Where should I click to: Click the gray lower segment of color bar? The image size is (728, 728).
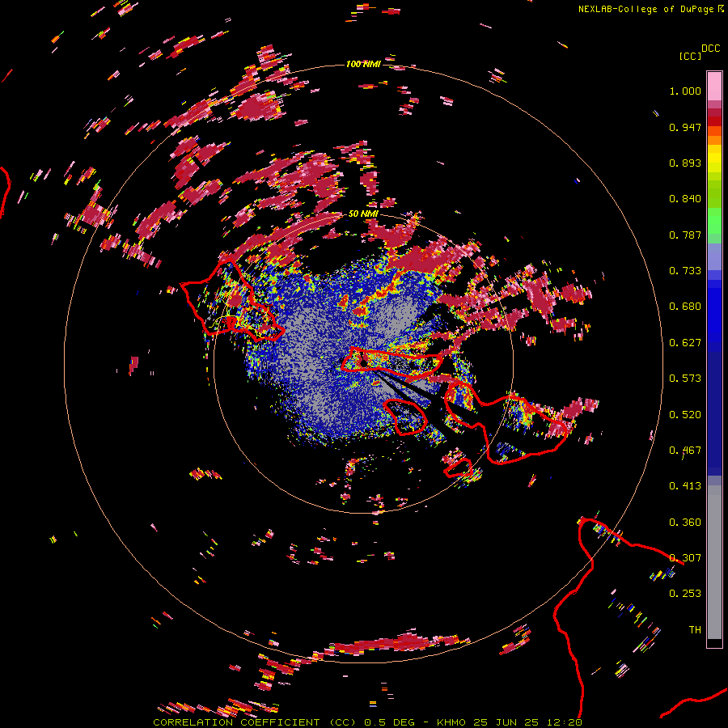714,562
